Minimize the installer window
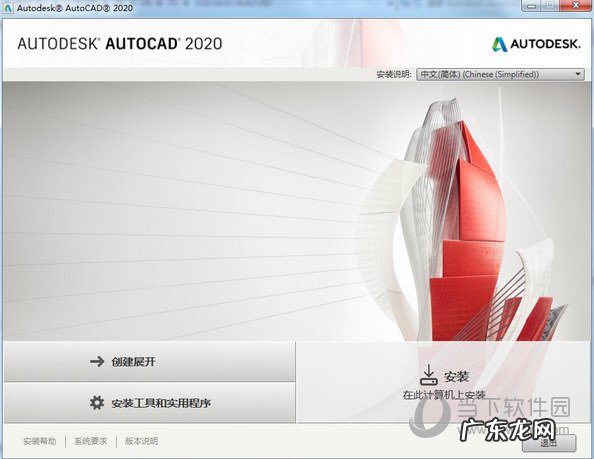Viewport: 594px width, 459px height. click(531, 6)
